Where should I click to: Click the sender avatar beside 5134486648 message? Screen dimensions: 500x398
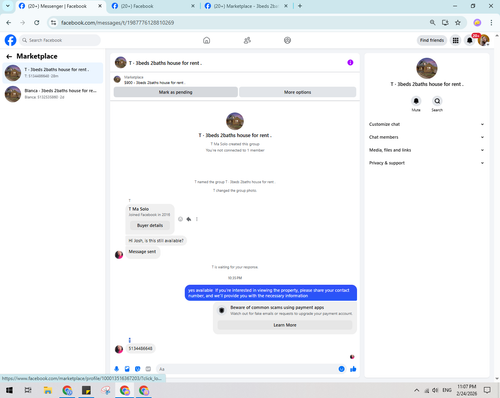click(x=119, y=349)
